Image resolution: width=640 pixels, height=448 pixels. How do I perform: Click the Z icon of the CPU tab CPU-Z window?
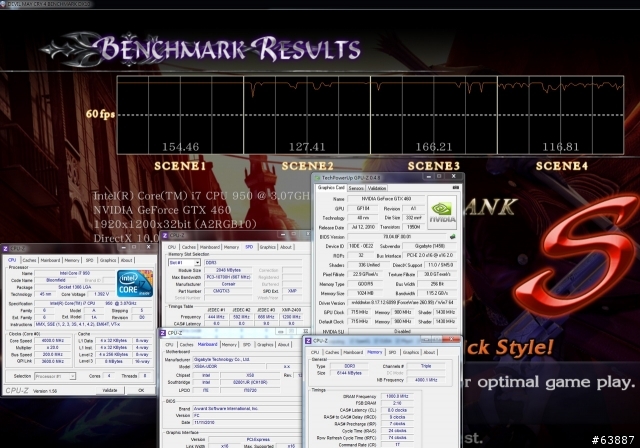5,248
